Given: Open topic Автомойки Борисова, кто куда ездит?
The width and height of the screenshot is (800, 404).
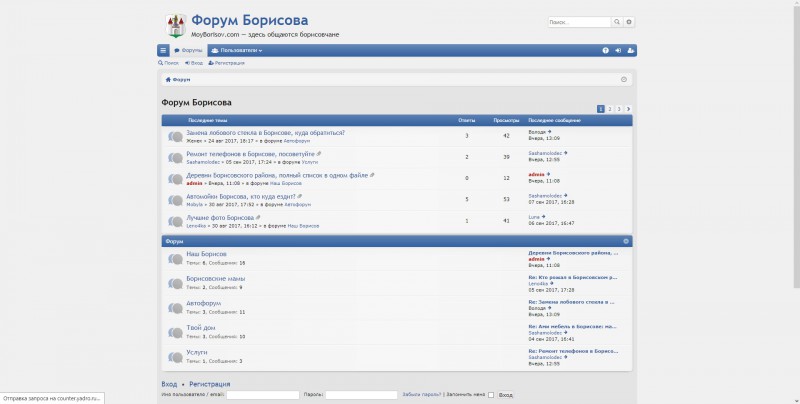Looking at the screenshot, I should point(241,196).
